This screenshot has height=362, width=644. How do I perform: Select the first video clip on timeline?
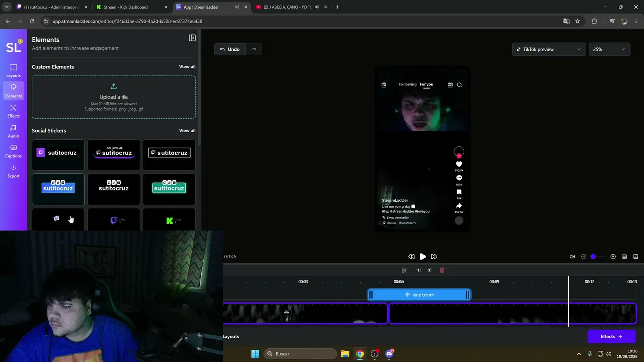pyautogui.click(x=305, y=314)
